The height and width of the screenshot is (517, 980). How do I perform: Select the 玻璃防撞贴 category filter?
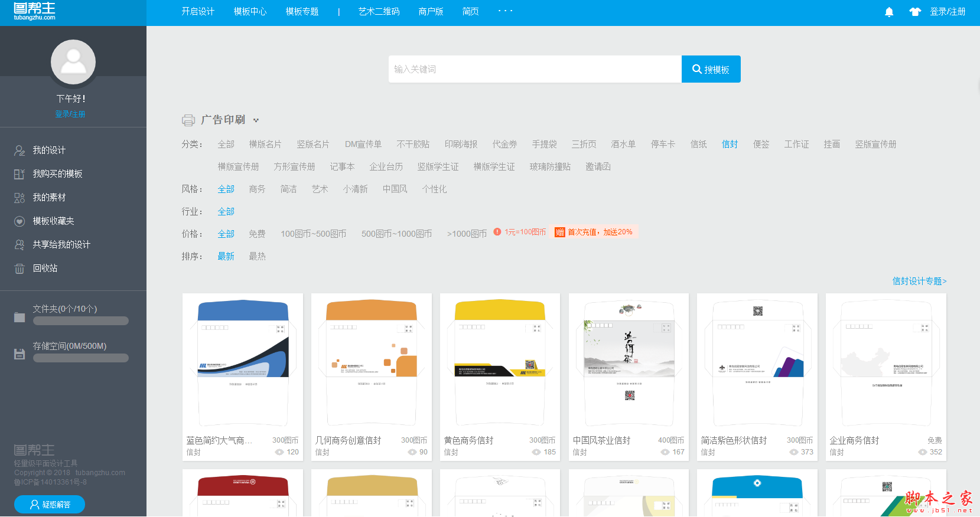coord(550,167)
